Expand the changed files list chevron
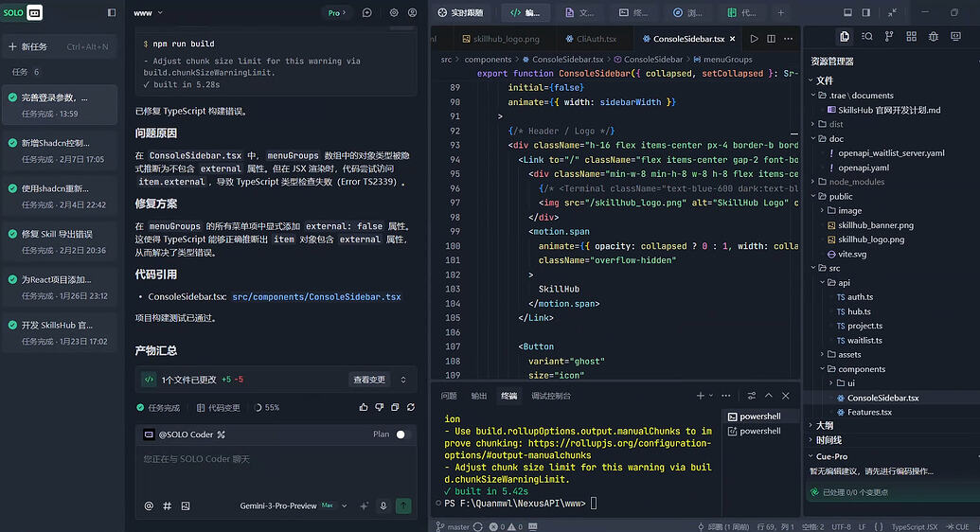The height and width of the screenshot is (532, 980). [403, 380]
